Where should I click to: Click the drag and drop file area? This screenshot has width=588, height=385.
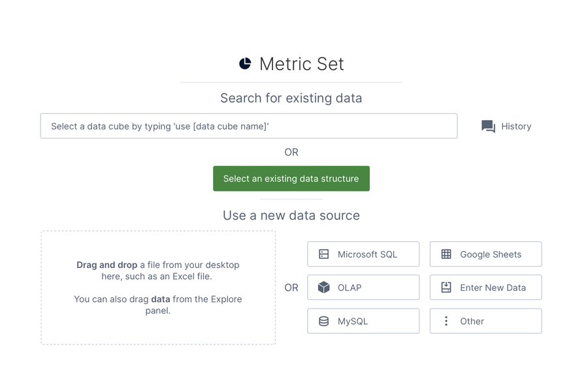[x=159, y=288]
